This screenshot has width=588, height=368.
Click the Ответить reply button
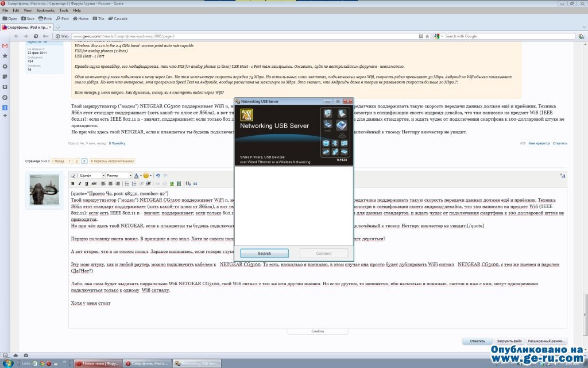(x=477, y=341)
